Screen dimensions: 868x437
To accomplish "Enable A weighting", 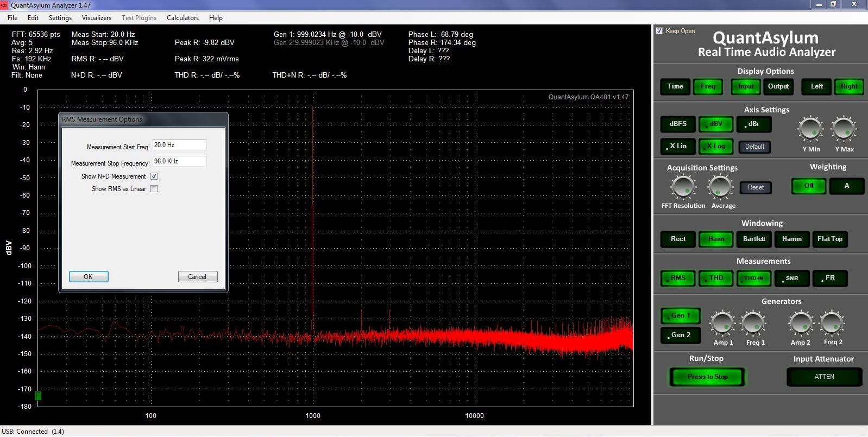I will [x=846, y=186].
